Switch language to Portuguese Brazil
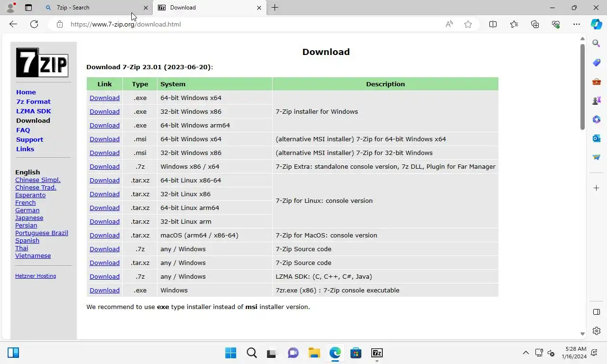Screen dimensions: 607x364 point(42,233)
